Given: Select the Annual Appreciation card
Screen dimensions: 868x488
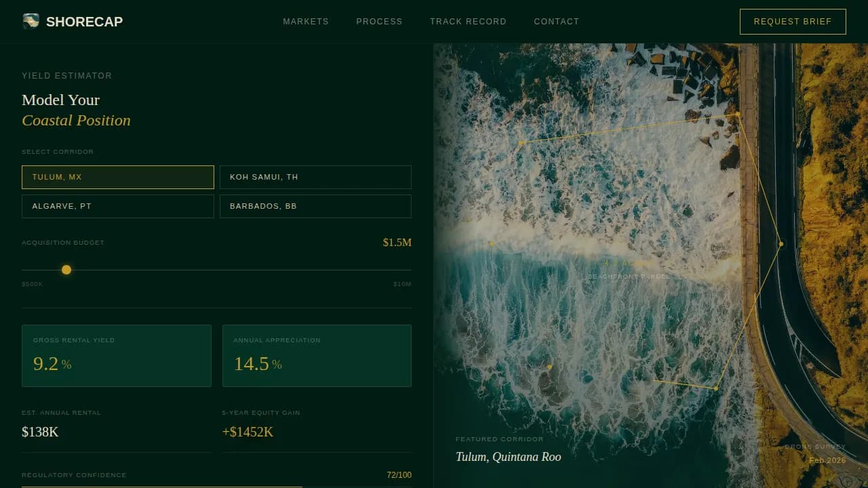Looking at the screenshot, I should pos(317,355).
